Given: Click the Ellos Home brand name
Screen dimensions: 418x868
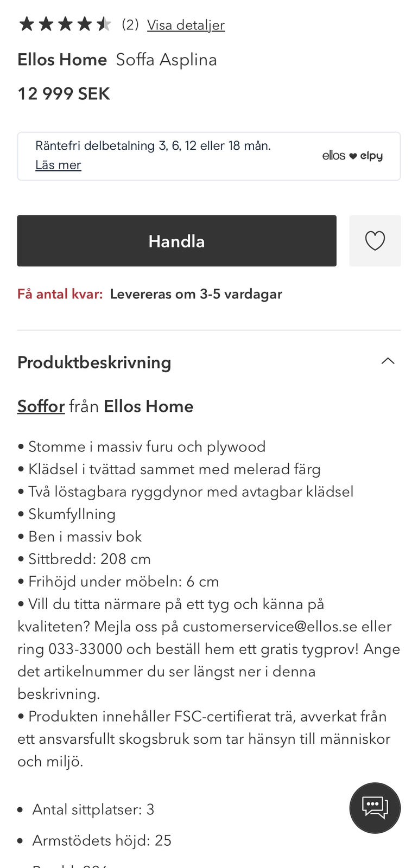Looking at the screenshot, I should pos(62,60).
